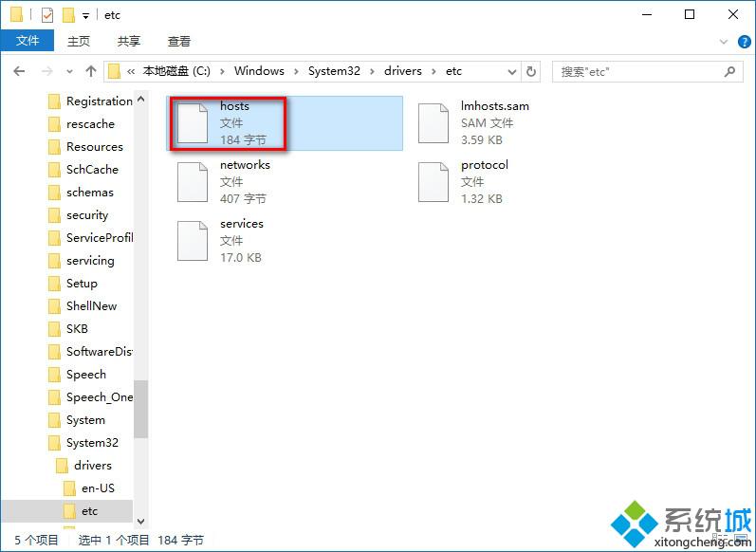Open the Help question mark icon
This screenshot has height=552, width=756.
click(745, 42)
